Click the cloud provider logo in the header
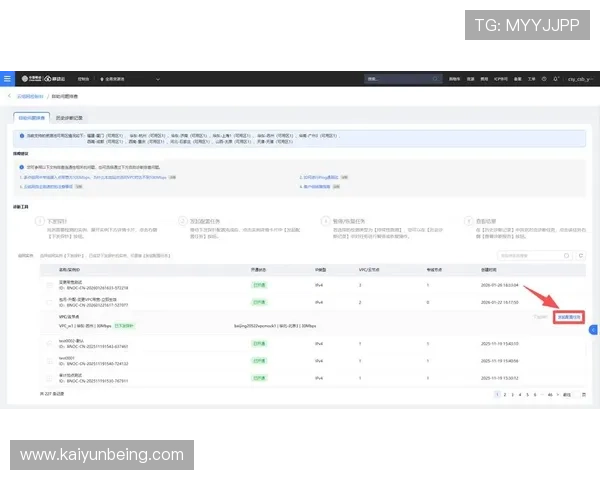Screen dimensions: 600x480 click(48, 78)
